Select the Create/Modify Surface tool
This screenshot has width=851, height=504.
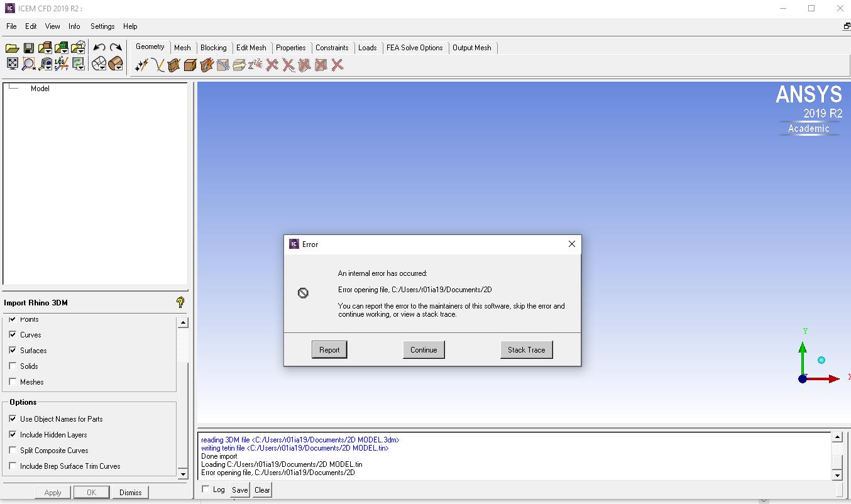(174, 65)
